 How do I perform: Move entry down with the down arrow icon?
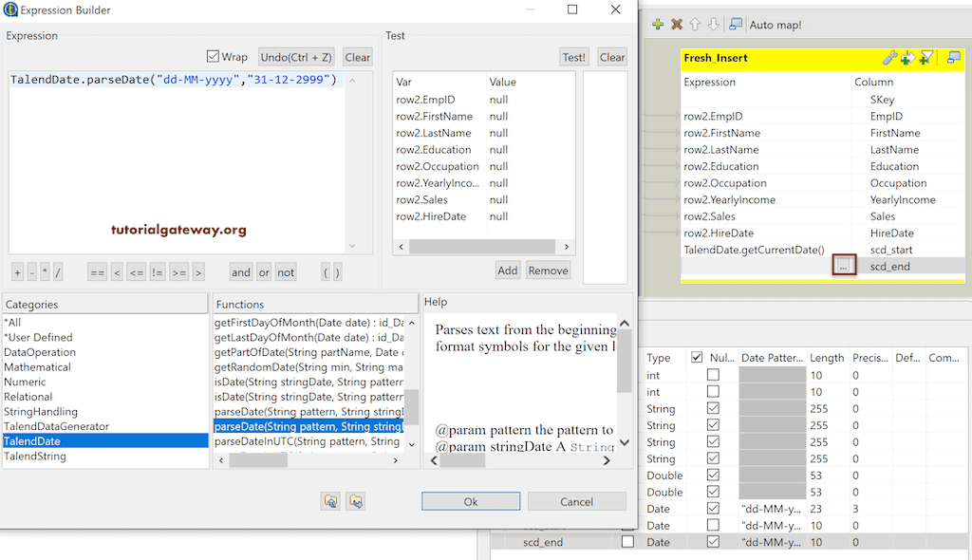tap(712, 25)
